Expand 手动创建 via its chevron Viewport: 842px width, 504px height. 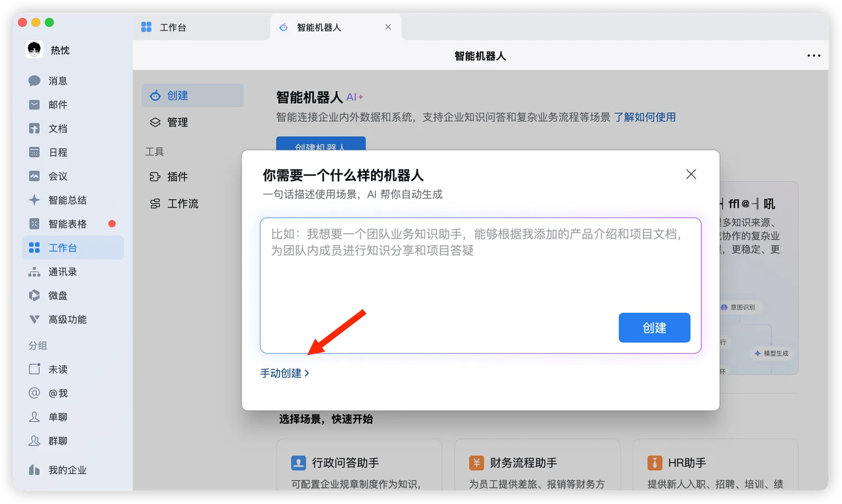pos(307,373)
